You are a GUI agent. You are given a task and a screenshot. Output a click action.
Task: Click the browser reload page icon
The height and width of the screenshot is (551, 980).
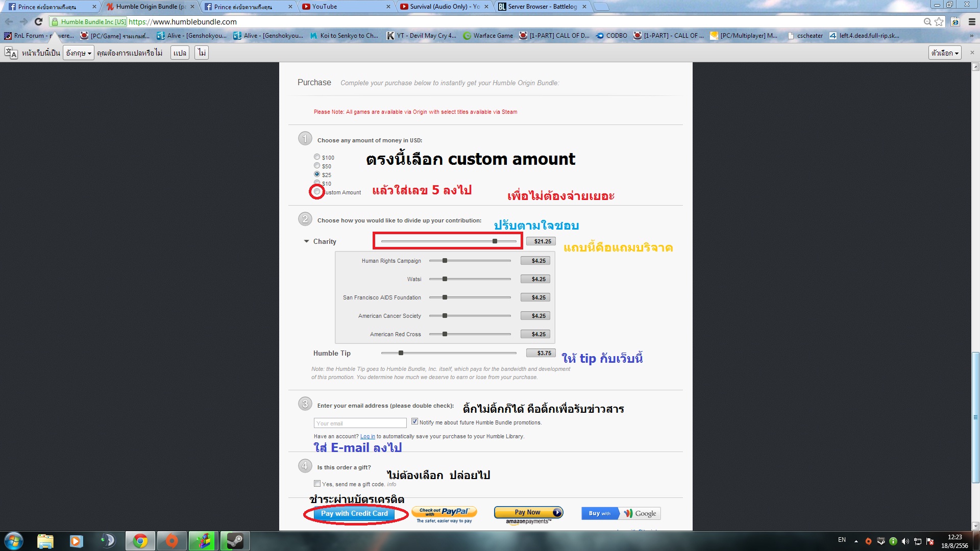tap(38, 22)
